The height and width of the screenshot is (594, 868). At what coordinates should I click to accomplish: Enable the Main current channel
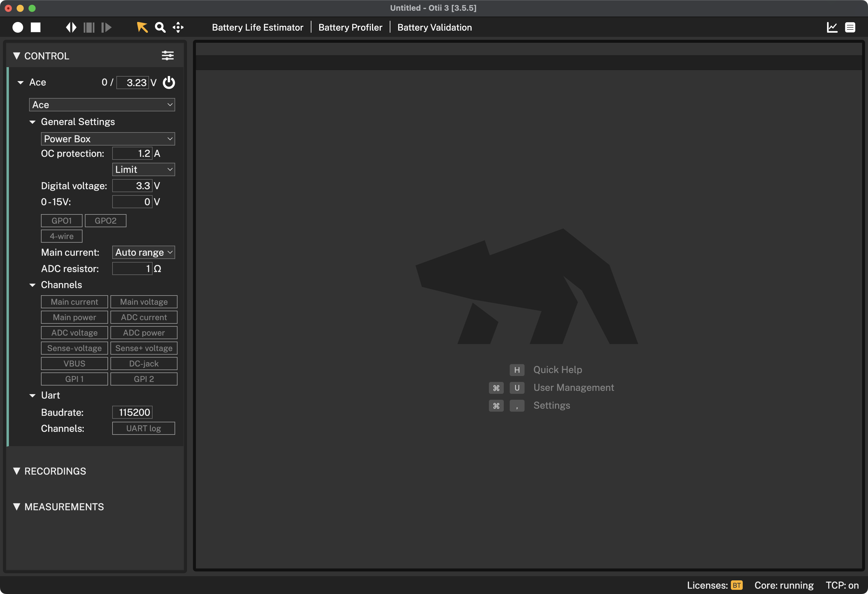74,301
